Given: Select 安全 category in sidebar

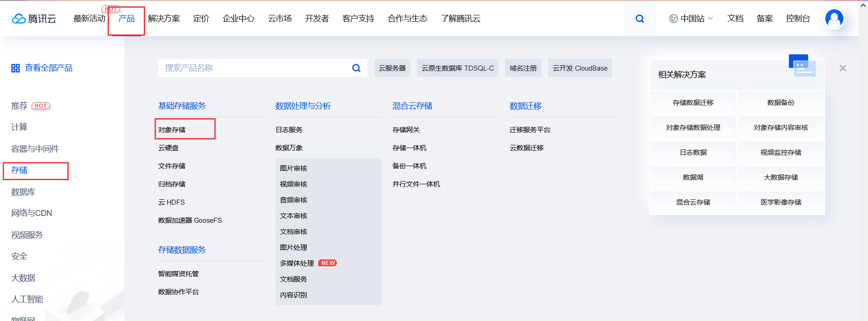Looking at the screenshot, I should coord(19,256).
